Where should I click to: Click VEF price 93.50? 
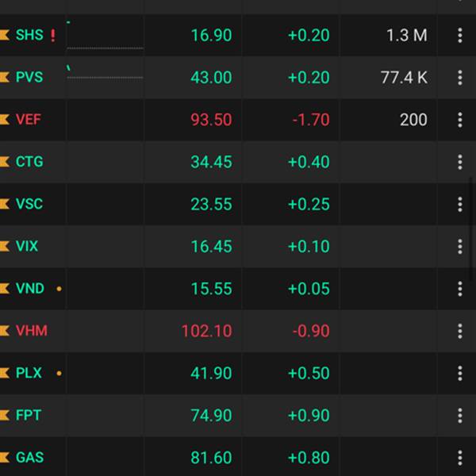pyautogui.click(x=211, y=120)
